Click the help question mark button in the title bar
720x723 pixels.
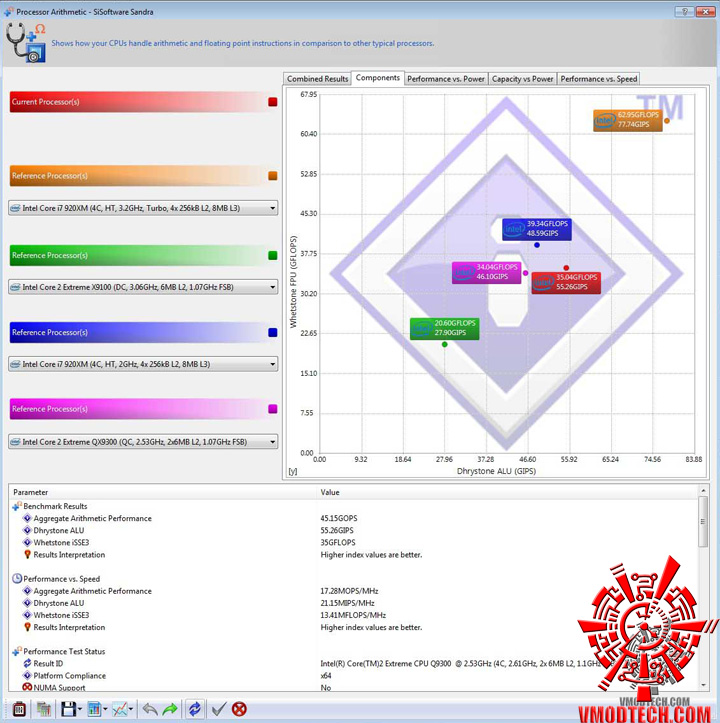[x=684, y=12]
